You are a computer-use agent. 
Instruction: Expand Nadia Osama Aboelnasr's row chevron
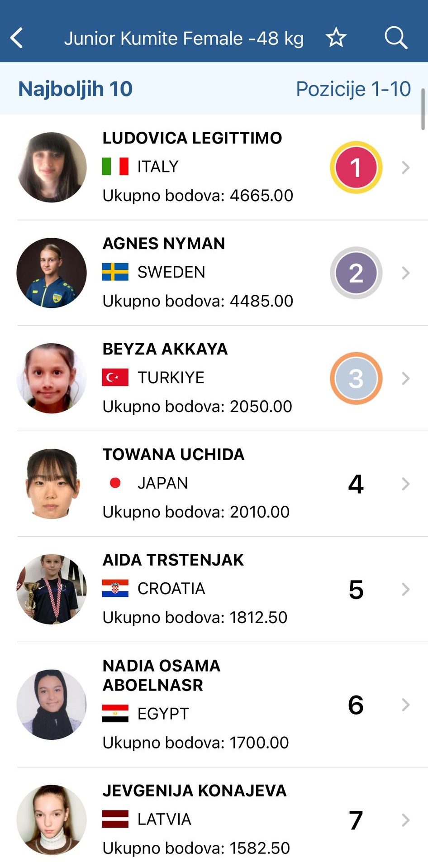click(x=406, y=705)
